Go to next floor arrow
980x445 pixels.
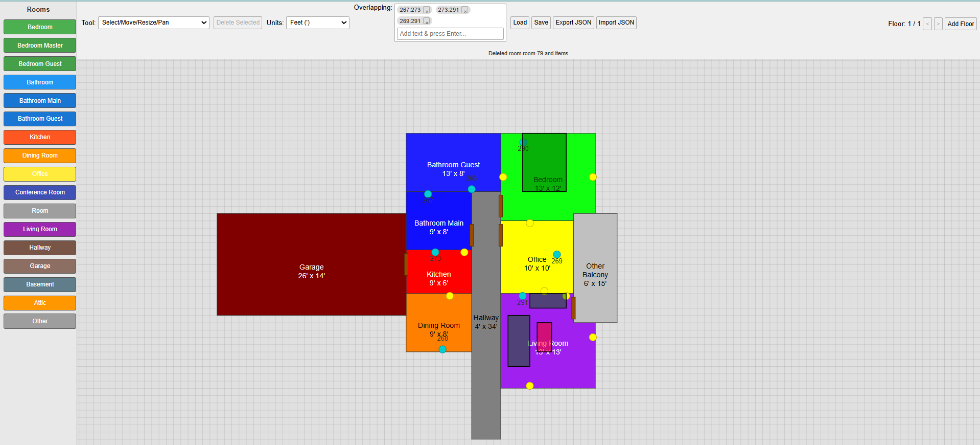click(x=938, y=24)
